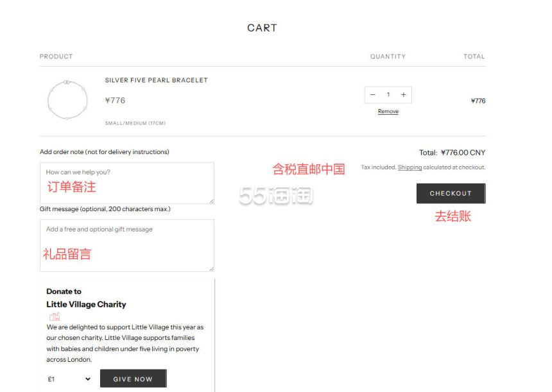
Task: Open the Shipping link near the total
Action: 410,167
